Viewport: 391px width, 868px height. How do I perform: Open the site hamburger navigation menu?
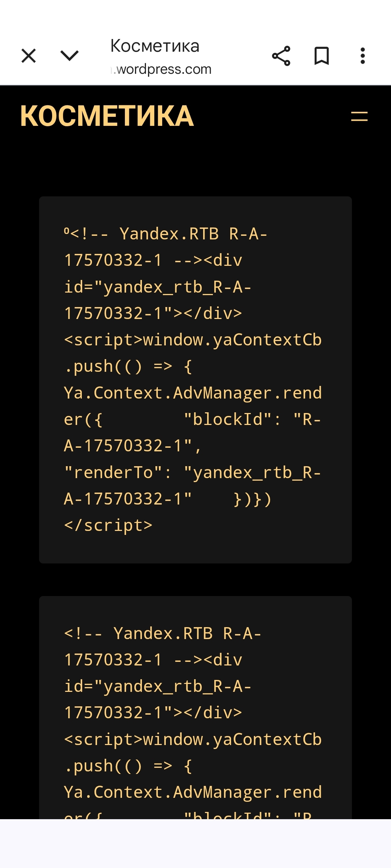pos(359,116)
